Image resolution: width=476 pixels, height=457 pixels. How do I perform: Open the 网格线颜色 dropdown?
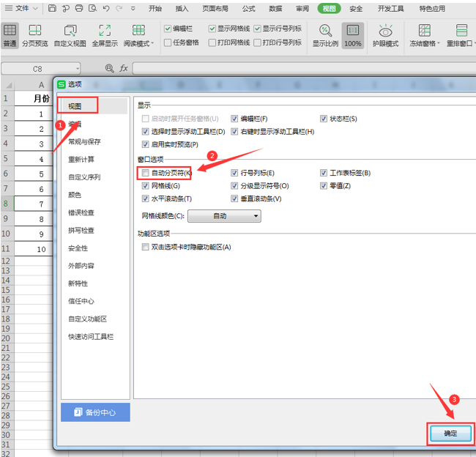(224, 216)
